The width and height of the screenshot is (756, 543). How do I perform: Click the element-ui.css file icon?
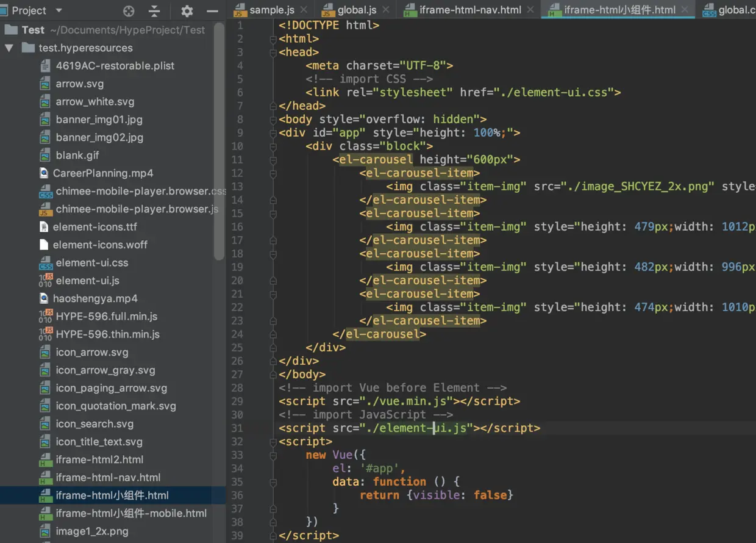tap(46, 263)
